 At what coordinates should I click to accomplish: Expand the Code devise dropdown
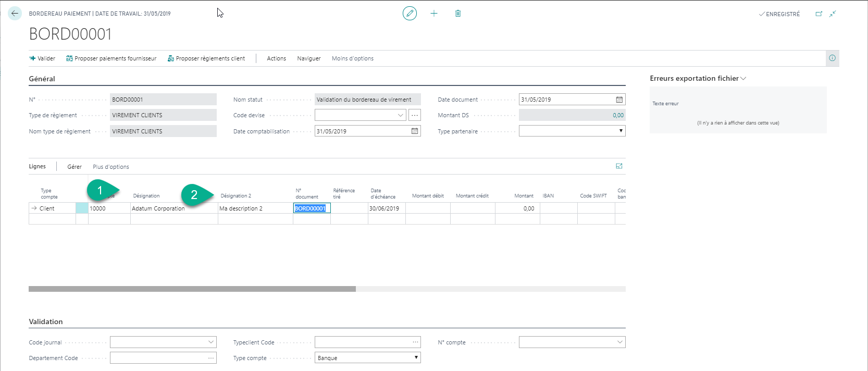pos(400,115)
